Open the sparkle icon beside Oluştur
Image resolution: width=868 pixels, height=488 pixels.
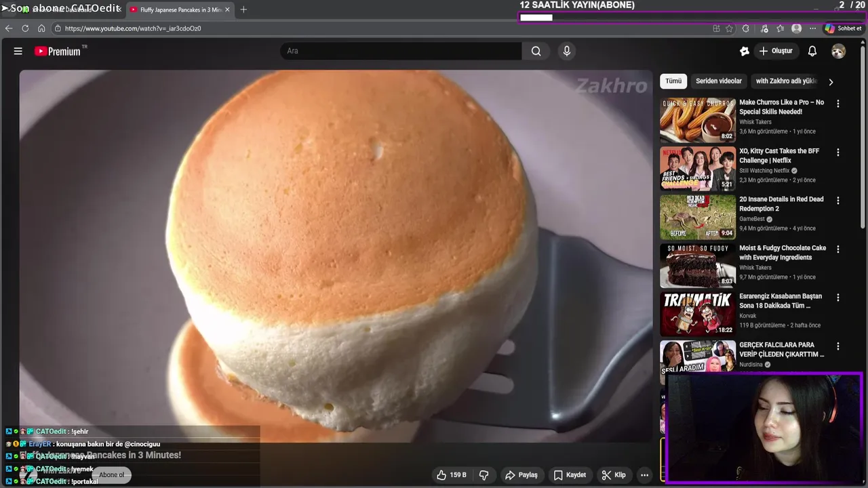click(745, 51)
